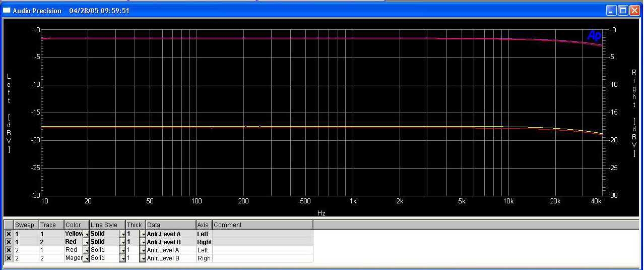Click the blue Ap logo on the graph
Screen dimensions: 644x270
point(594,35)
